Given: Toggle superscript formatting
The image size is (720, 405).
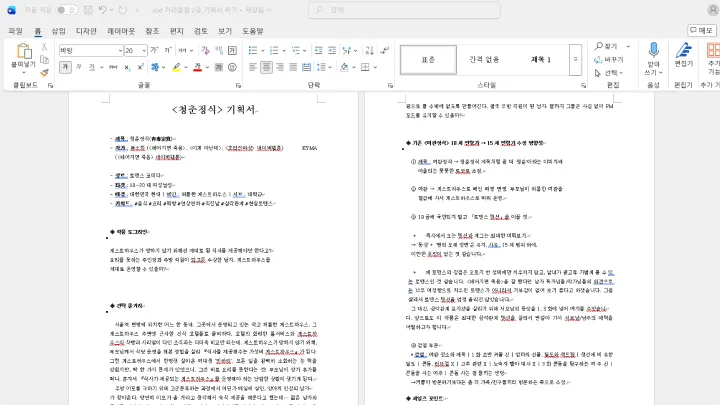Looking at the screenshot, I should click(x=141, y=68).
